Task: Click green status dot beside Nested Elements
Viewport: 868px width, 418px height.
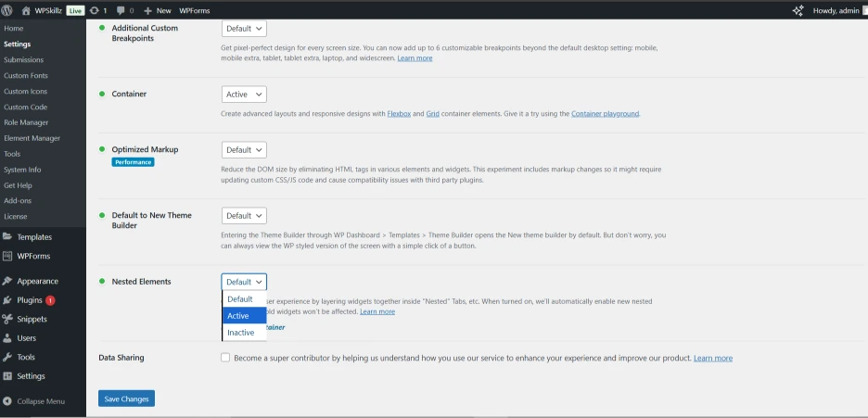Action: pyautogui.click(x=102, y=282)
